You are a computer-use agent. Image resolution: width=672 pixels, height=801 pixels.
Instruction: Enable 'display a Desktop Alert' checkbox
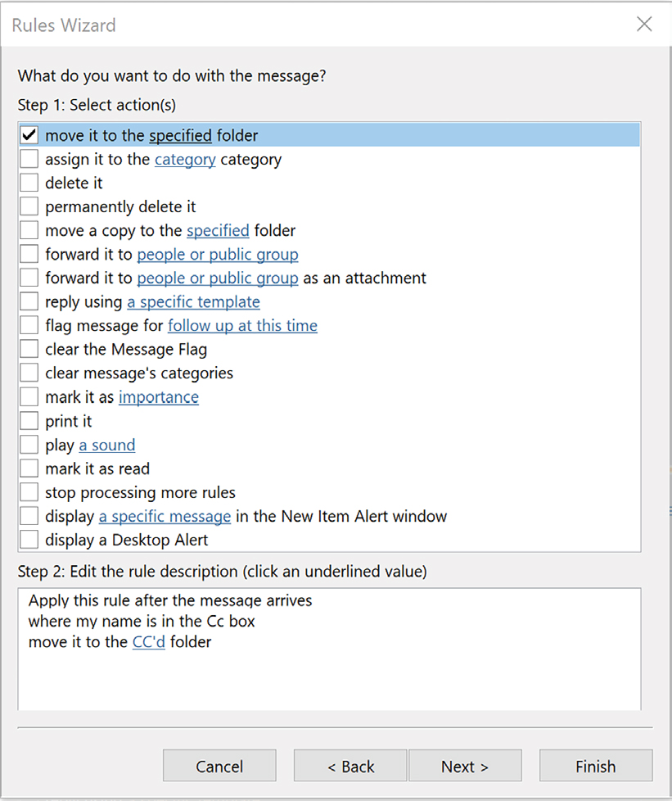click(29, 540)
